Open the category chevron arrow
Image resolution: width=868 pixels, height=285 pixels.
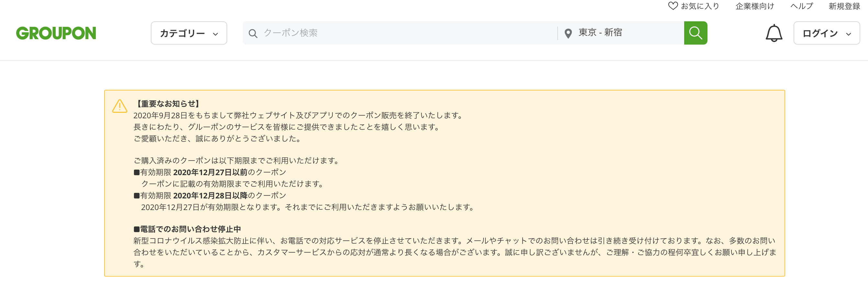pos(216,33)
